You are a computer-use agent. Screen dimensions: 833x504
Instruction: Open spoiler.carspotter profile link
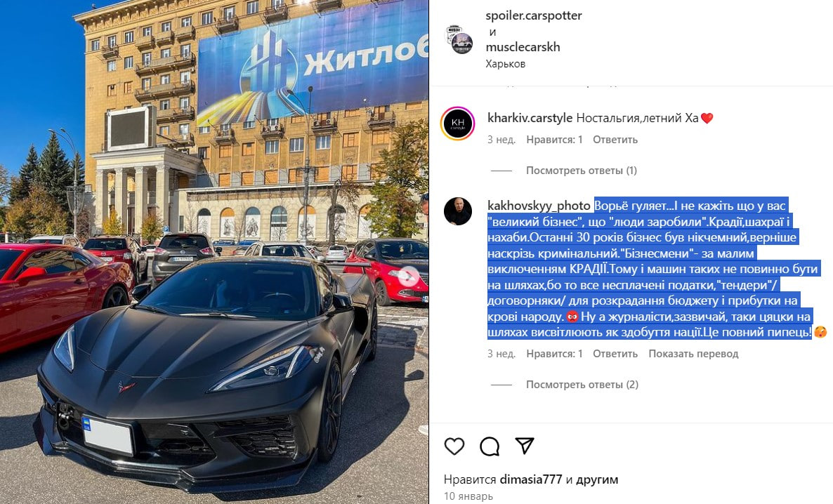pyautogui.click(x=533, y=16)
